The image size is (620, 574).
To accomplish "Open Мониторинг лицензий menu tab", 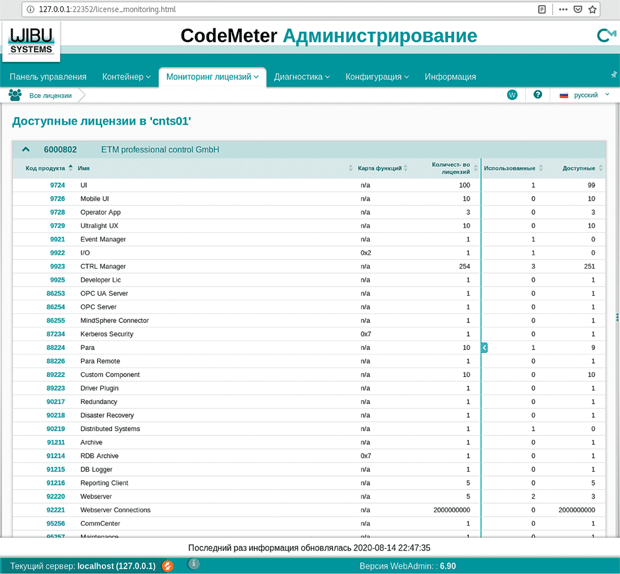I will (212, 77).
